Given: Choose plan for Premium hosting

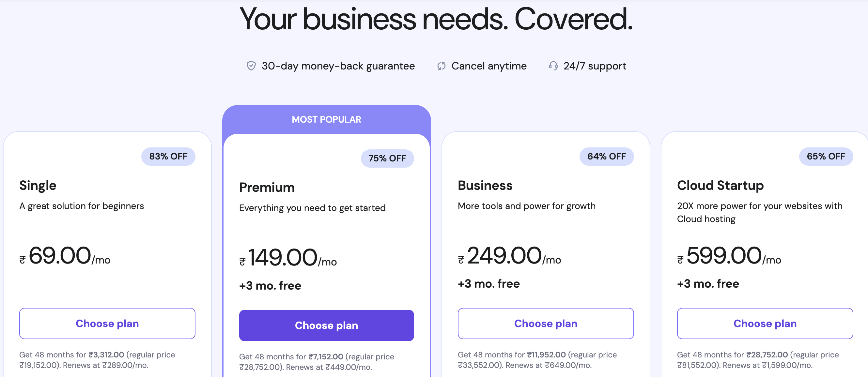Looking at the screenshot, I should tap(326, 325).
